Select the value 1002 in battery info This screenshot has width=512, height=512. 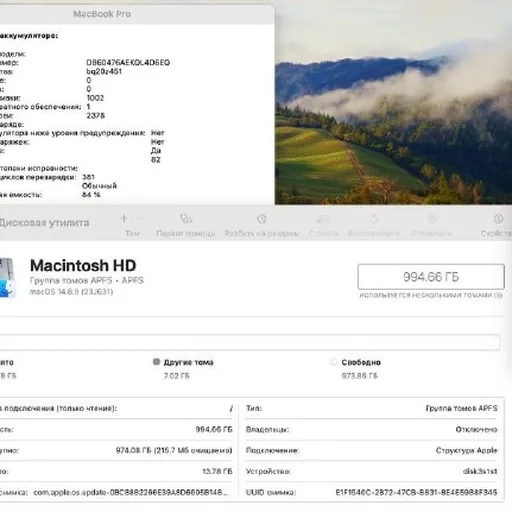(x=95, y=98)
